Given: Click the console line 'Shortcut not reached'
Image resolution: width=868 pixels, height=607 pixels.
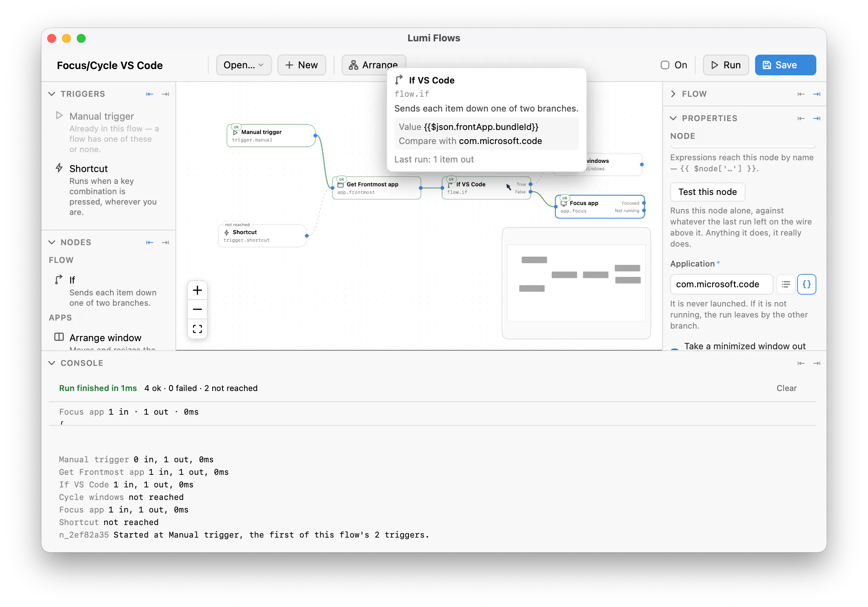Looking at the screenshot, I should pos(108,522).
